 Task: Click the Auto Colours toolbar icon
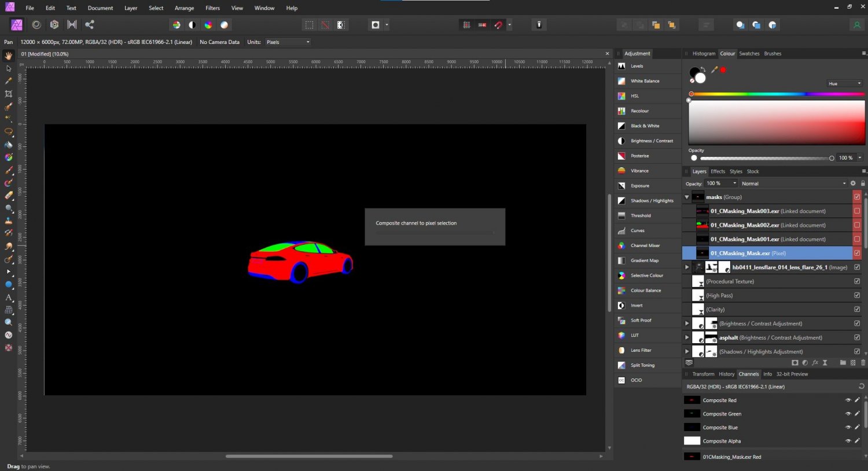pos(208,25)
